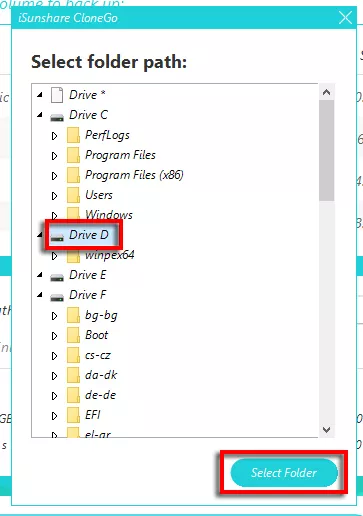Click the Drive * file icon
This screenshot has height=516, width=363.
(x=57, y=95)
